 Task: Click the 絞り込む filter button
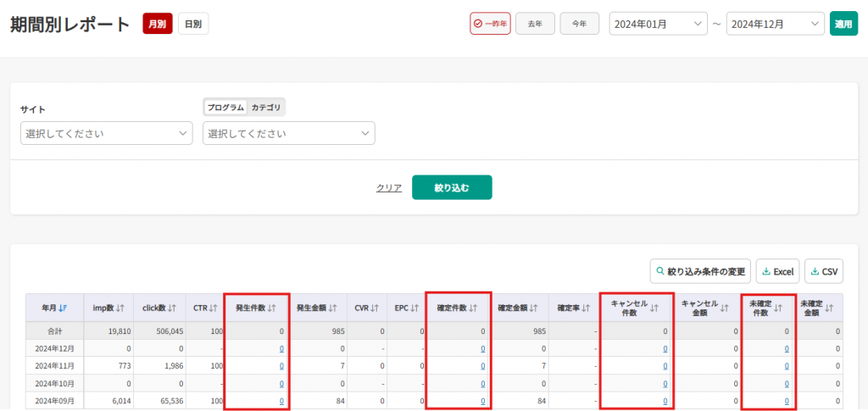point(452,187)
